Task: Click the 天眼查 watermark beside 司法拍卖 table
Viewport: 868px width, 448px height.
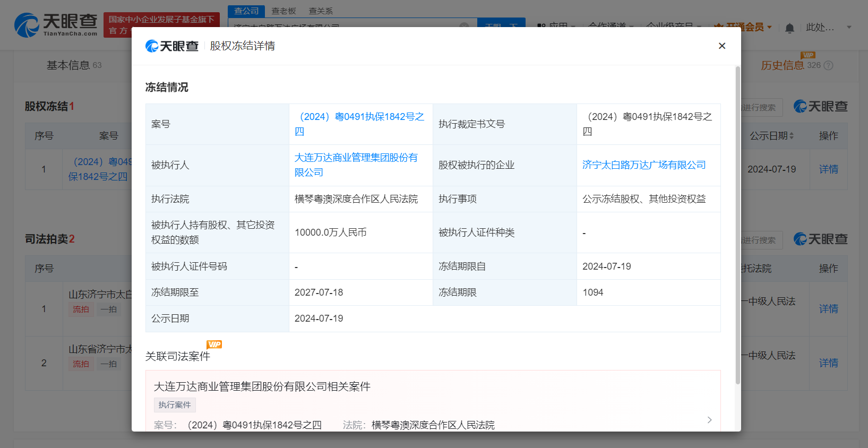Action: (820, 239)
